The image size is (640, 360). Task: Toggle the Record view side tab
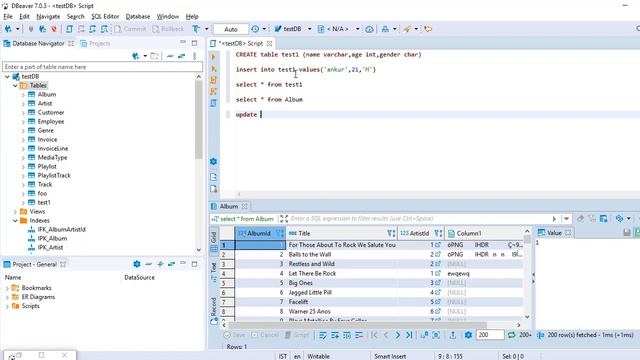(213, 310)
